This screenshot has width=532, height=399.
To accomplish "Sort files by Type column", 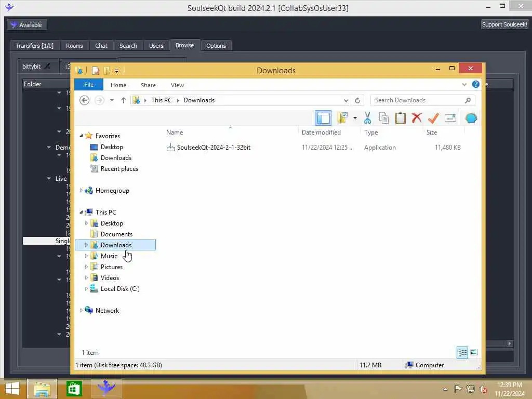I will pos(371,132).
